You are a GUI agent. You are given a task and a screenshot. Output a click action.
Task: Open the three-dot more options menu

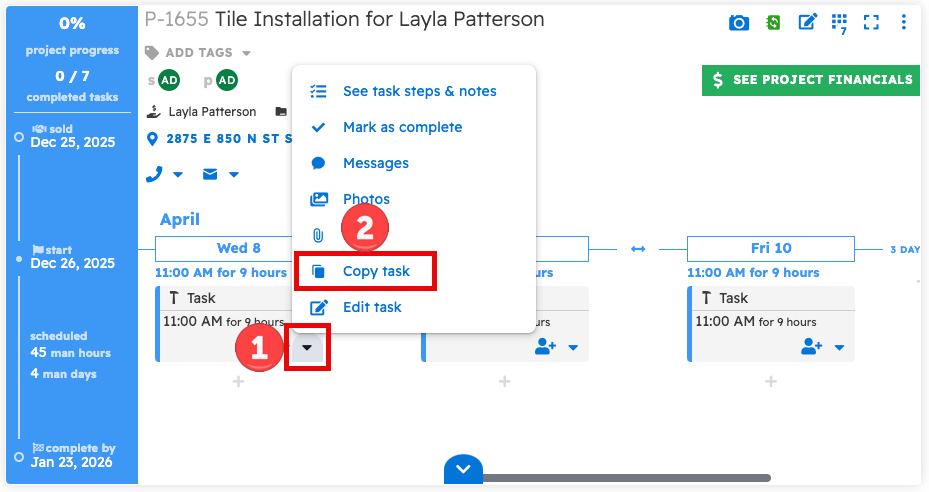(x=904, y=22)
